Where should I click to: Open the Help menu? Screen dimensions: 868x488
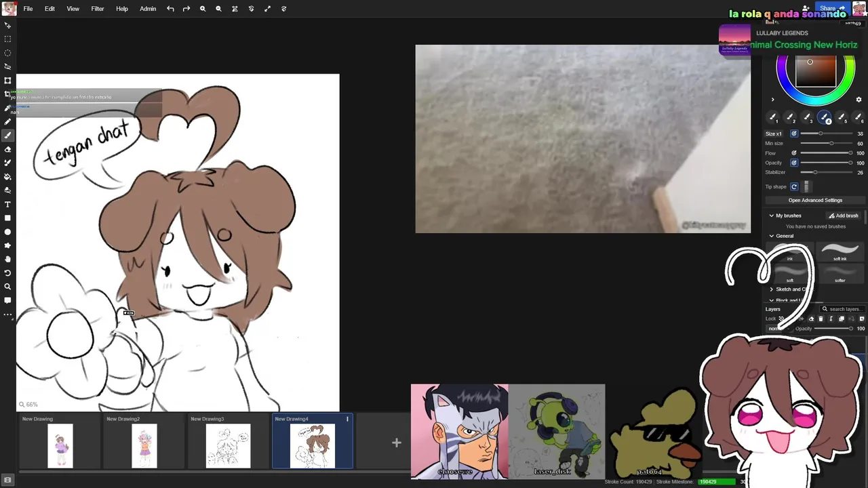point(122,9)
